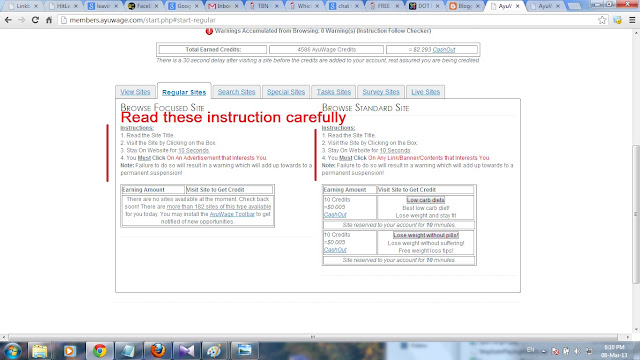Click the volume speaker tray icon
This screenshot has height=360, width=640.
(577, 351)
